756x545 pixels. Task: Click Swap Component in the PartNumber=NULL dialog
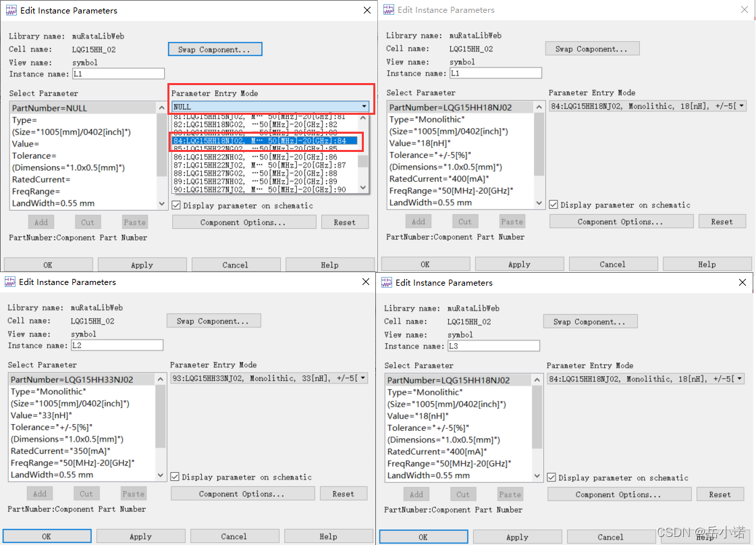click(x=215, y=49)
